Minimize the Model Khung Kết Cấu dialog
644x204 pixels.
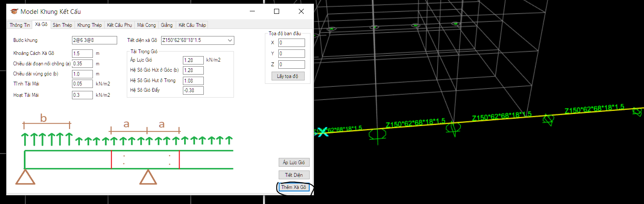pos(252,11)
